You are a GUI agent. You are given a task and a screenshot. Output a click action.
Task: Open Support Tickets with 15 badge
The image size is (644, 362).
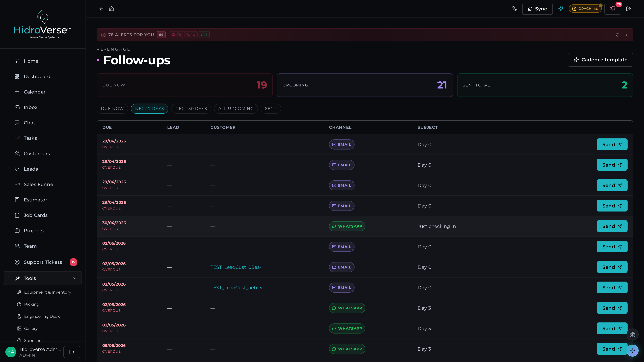click(x=43, y=262)
